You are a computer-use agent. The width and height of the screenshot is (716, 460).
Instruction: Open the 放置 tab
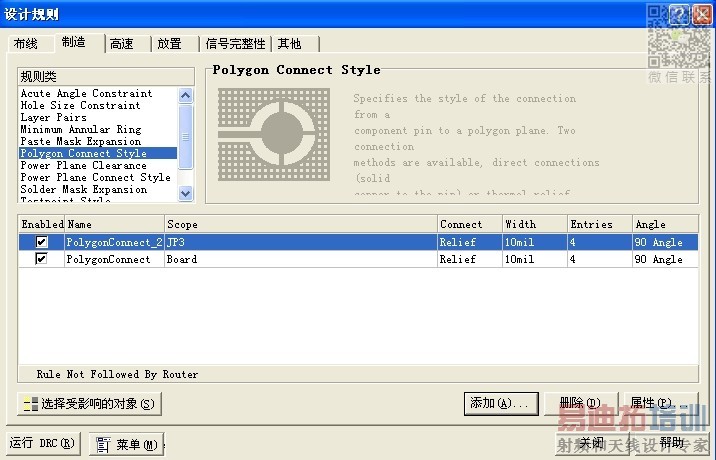[x=174, y=44]
